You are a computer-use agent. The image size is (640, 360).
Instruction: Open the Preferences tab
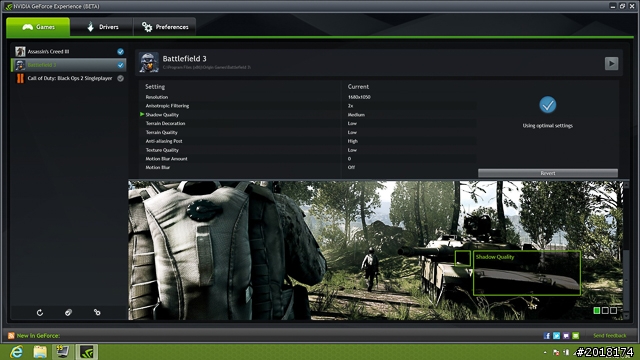point(165,27)
